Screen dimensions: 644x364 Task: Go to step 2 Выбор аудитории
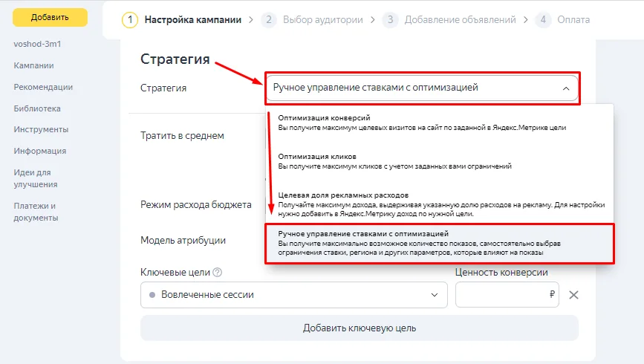pos(312,20)
